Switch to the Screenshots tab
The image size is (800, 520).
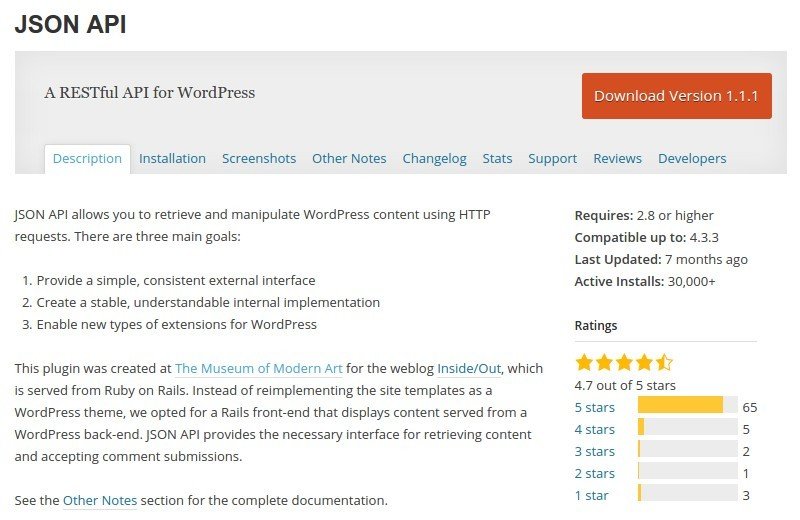point(259,159)
